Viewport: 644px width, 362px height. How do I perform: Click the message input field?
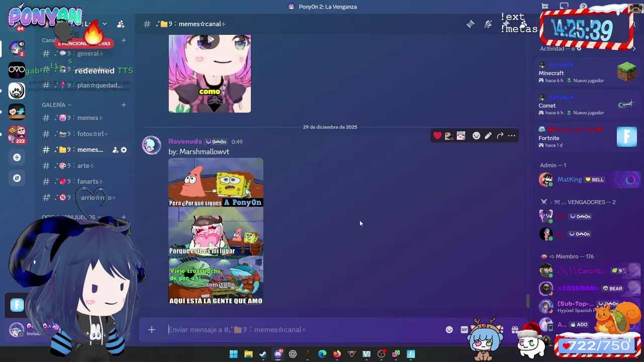pos(304,330)
